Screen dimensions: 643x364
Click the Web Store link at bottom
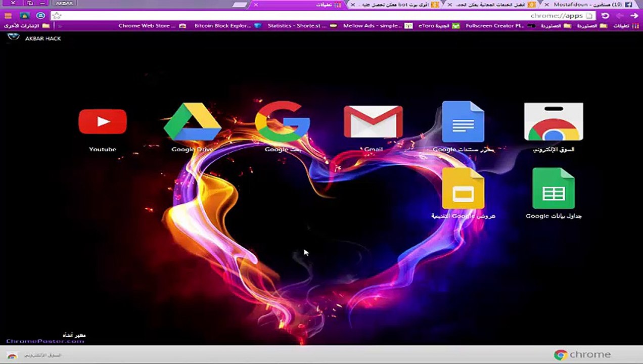point(33,355)
